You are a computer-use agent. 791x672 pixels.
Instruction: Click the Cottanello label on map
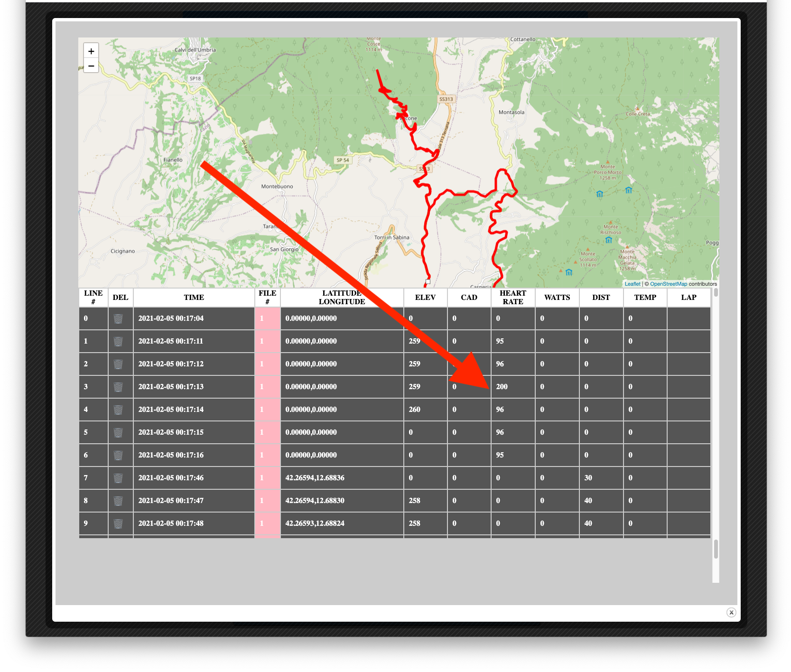click(523, 39)
